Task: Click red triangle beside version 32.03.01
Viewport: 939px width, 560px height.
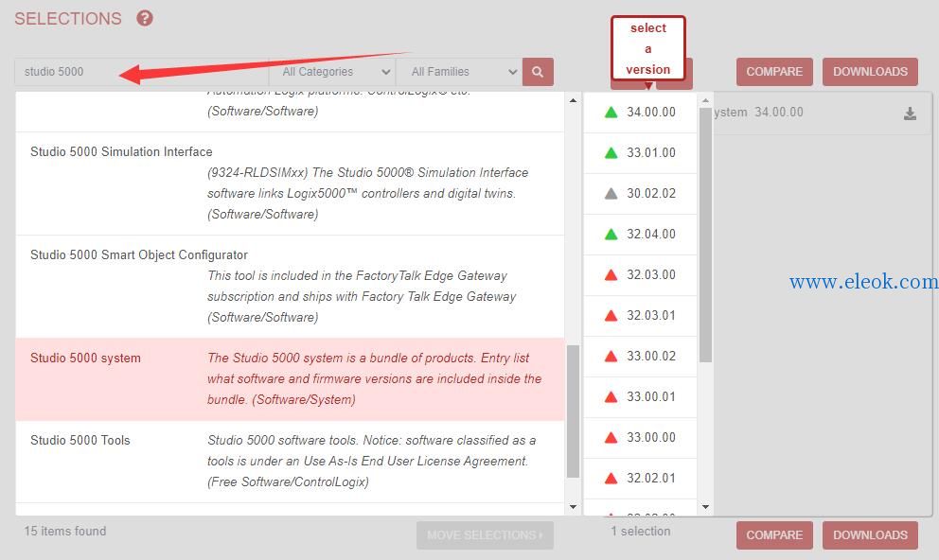Action: pos(611,315)
